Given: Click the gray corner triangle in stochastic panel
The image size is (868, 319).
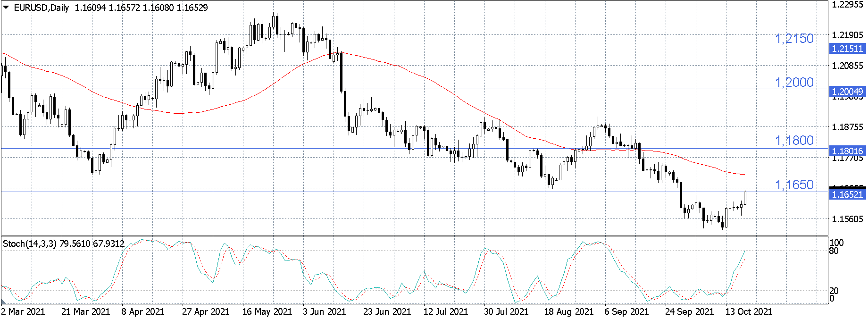Looking at the screenshot, I should [4, 301].
